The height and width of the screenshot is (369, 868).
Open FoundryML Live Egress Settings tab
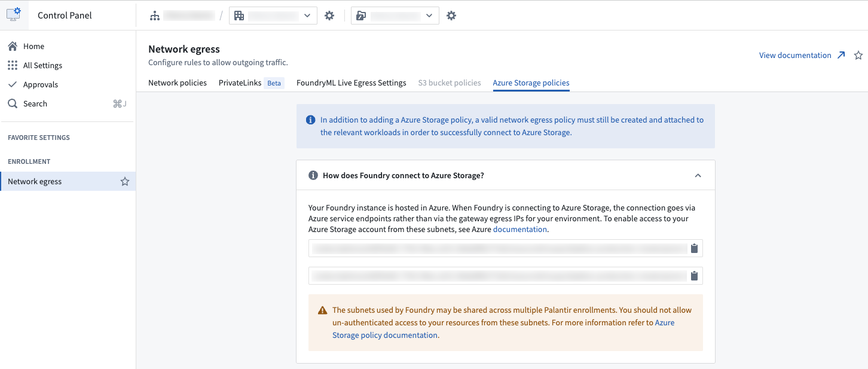[x=352, y=83]
